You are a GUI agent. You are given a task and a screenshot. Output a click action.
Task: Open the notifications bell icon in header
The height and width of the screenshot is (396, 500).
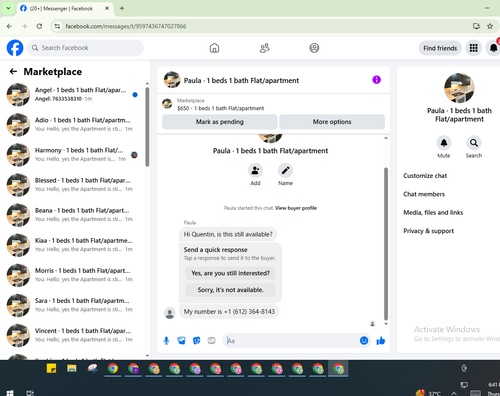[493, 48]
